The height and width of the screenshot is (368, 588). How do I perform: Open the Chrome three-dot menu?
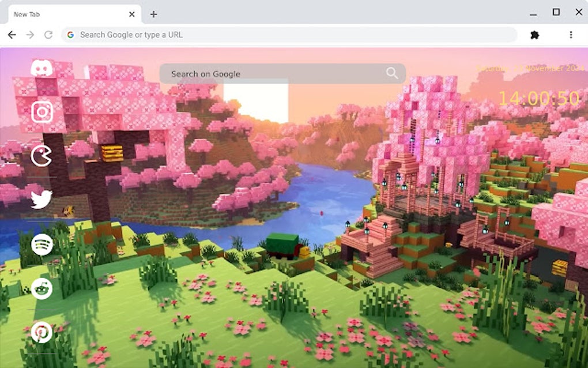(x=572, y=35)
